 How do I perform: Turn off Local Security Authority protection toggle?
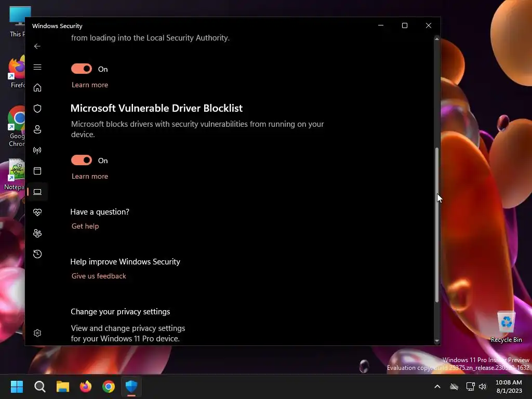pos(82,69)
